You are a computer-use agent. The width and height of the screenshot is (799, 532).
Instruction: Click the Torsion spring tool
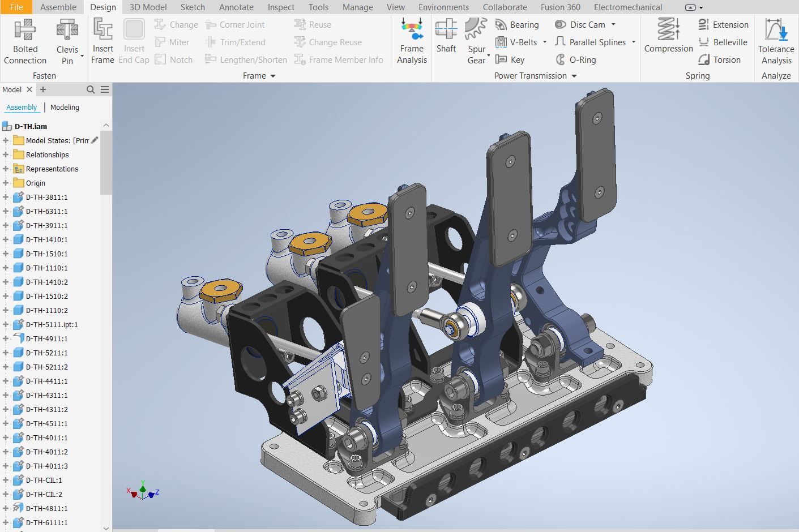coord(719,60)
